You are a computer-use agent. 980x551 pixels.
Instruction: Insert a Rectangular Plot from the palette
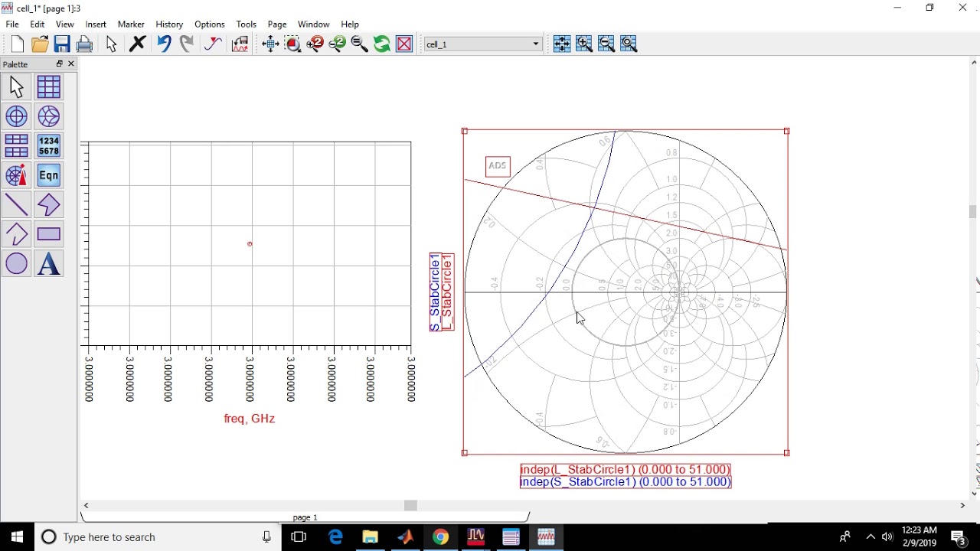click(48, 87)
